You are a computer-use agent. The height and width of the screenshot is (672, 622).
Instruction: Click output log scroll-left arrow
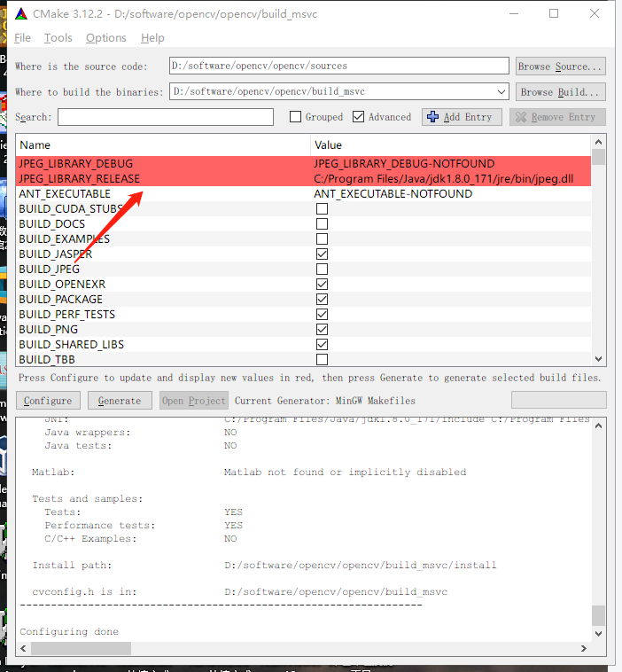click(x=23, y=648)
